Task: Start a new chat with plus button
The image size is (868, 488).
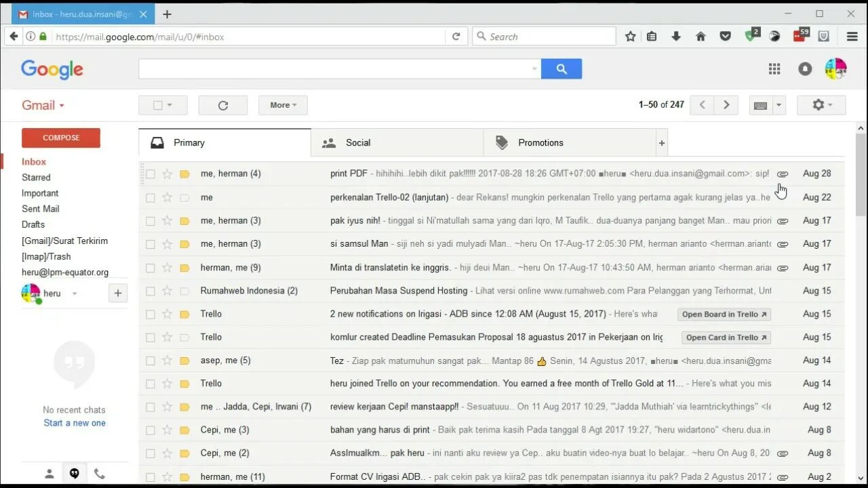Action: pyautogui.click(x=118, y=293)
